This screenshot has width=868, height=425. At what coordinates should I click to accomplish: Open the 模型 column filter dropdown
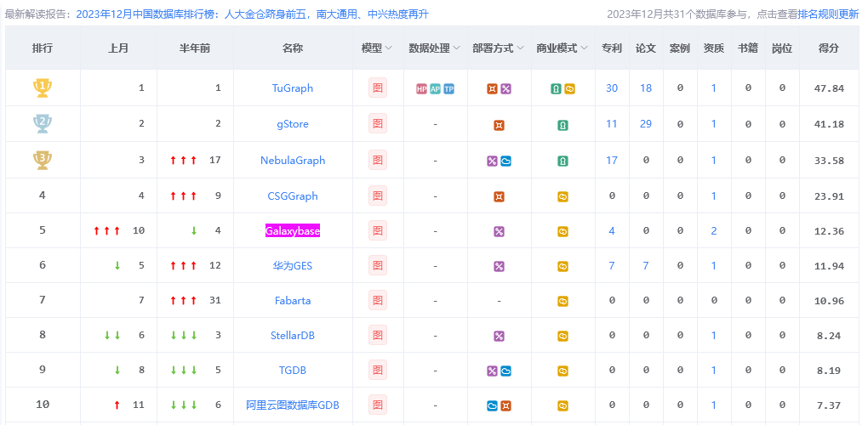tap(389, 48)
